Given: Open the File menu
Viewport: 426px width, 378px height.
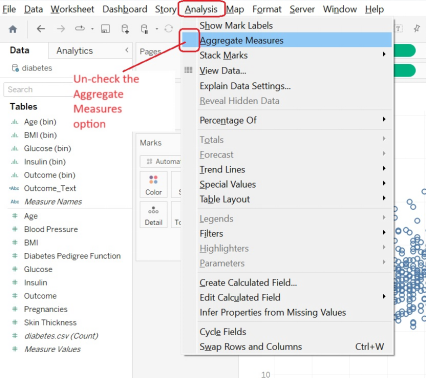Looking at the screenshot, I should point(9,9).
